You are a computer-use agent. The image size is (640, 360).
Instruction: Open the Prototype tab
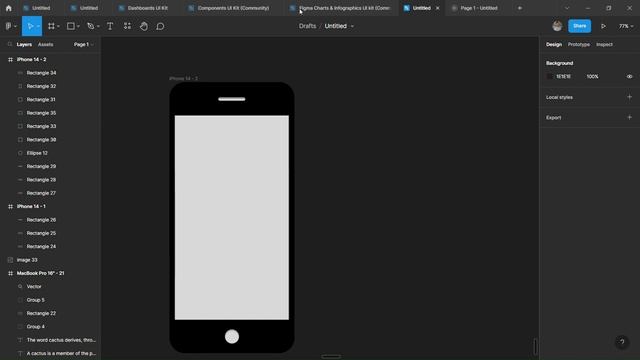pos(579,44)
